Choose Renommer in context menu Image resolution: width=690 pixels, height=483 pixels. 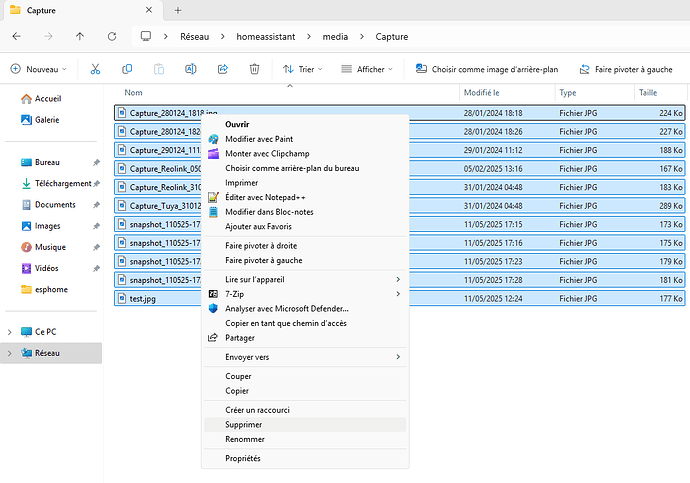click(x=305, y=439)
